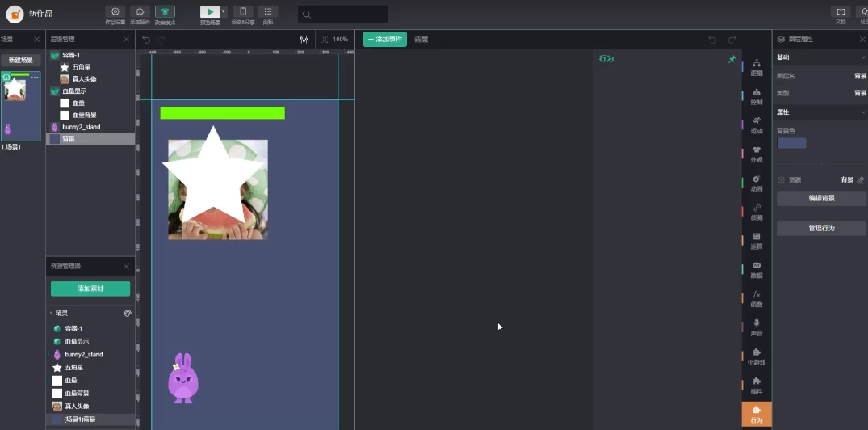Open the 动画 behavior category
This screenshot has height=430, width=868.
(x=757, y=181)
